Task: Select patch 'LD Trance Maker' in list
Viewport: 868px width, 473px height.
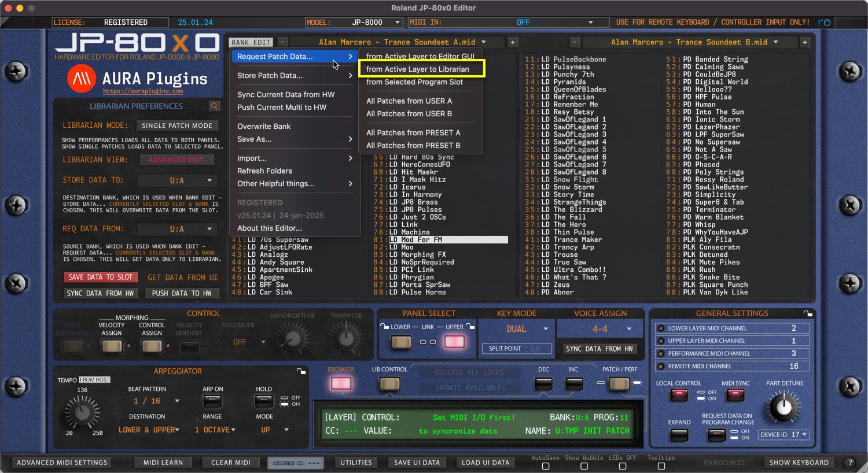Action: coord(577,239)
